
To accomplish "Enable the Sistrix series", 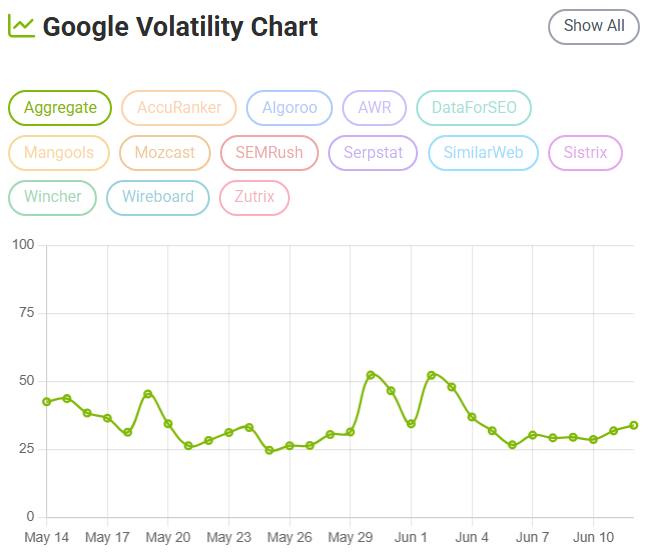I will (585, 153).
